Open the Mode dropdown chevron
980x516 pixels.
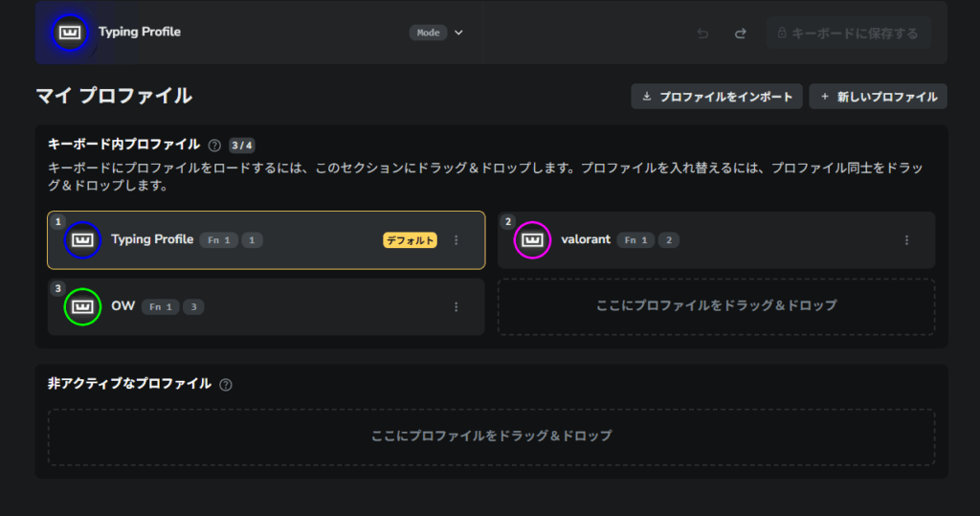(x=459, y=33)
